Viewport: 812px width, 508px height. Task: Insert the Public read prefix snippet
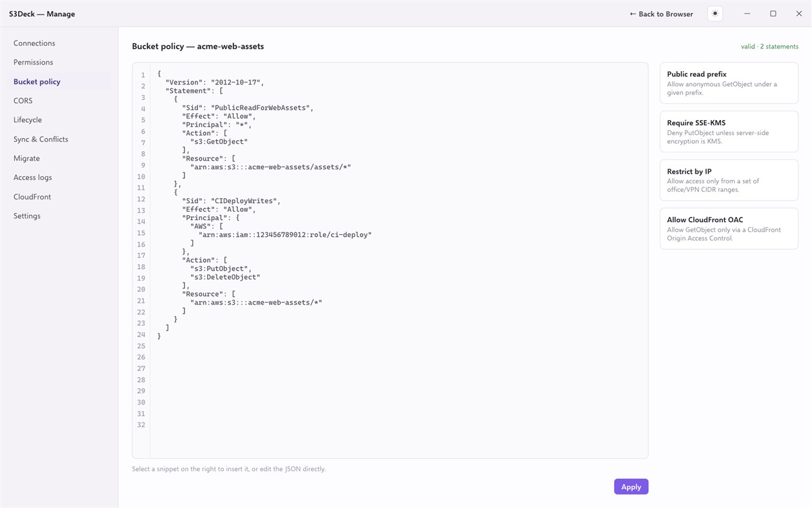729,83
